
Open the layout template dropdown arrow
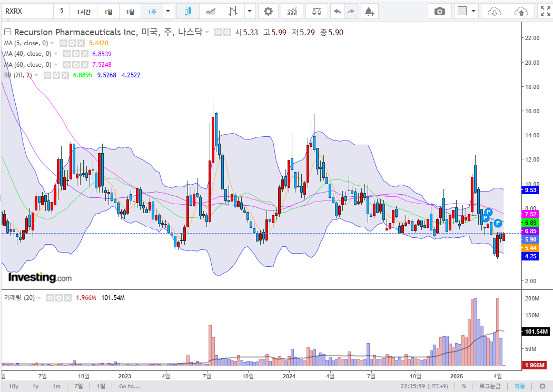point(473,12)
